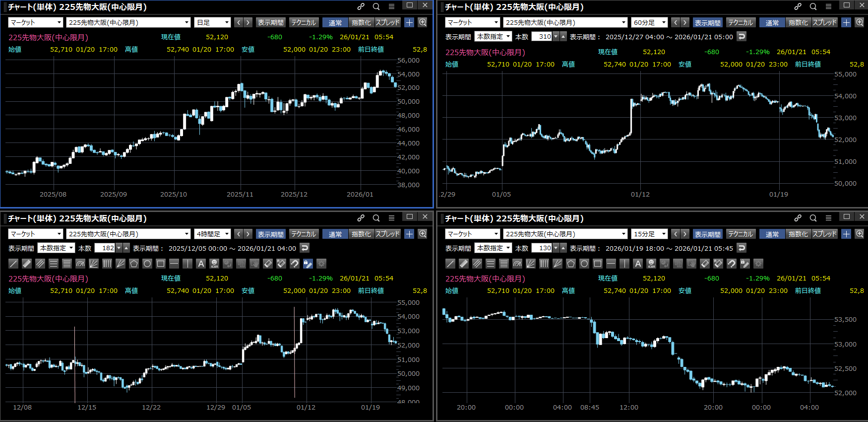
Task: Reset display period in 60分足 chart
Action: coord(742,36)
